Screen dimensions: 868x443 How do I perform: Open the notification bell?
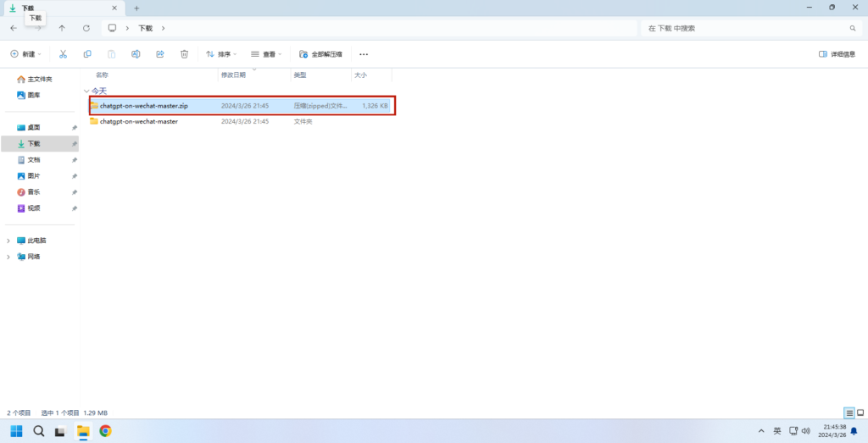coord(854,431)
